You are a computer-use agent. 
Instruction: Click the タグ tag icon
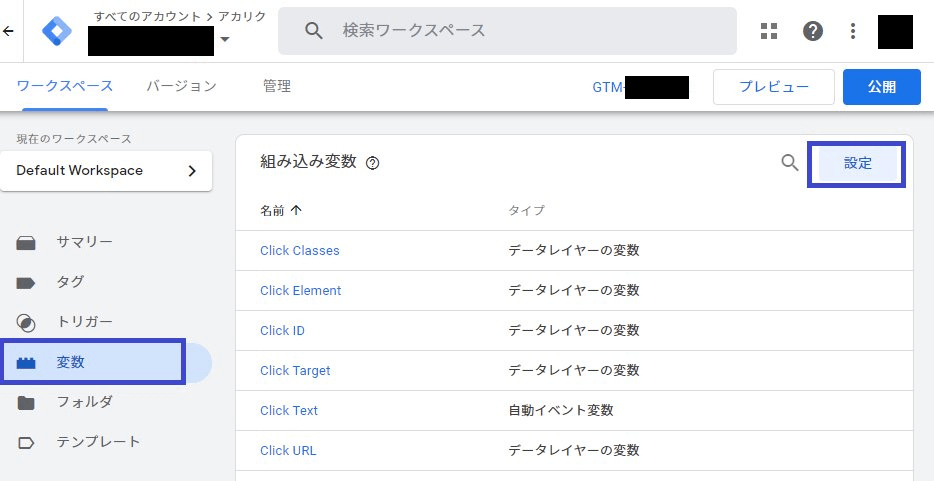click(26, 283)
